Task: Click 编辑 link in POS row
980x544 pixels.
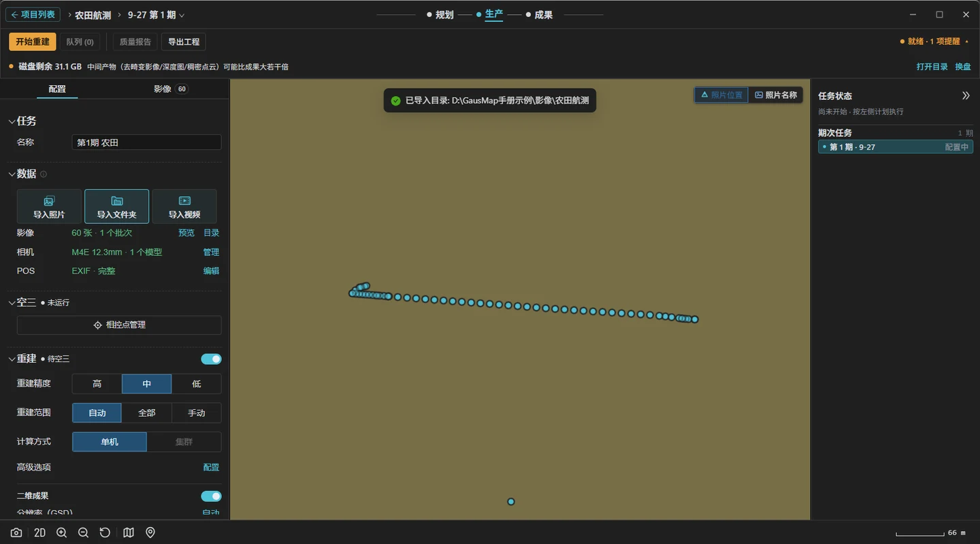Action: click(211, 271)
